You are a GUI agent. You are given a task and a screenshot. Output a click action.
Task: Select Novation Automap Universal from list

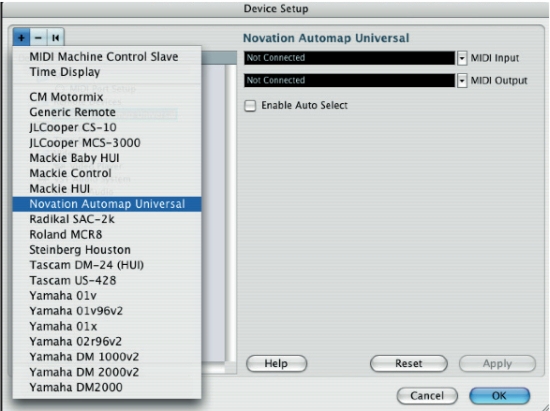[107, 204]
